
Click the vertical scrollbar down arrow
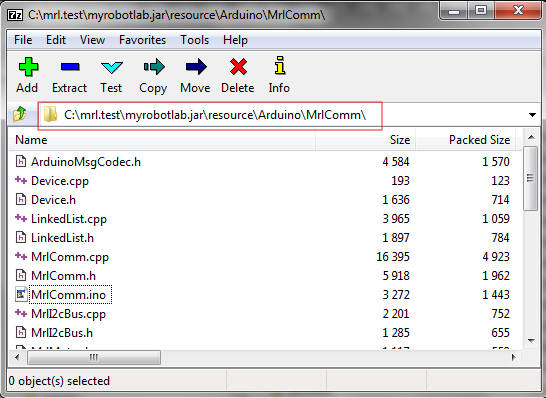[x=531, y=341]
